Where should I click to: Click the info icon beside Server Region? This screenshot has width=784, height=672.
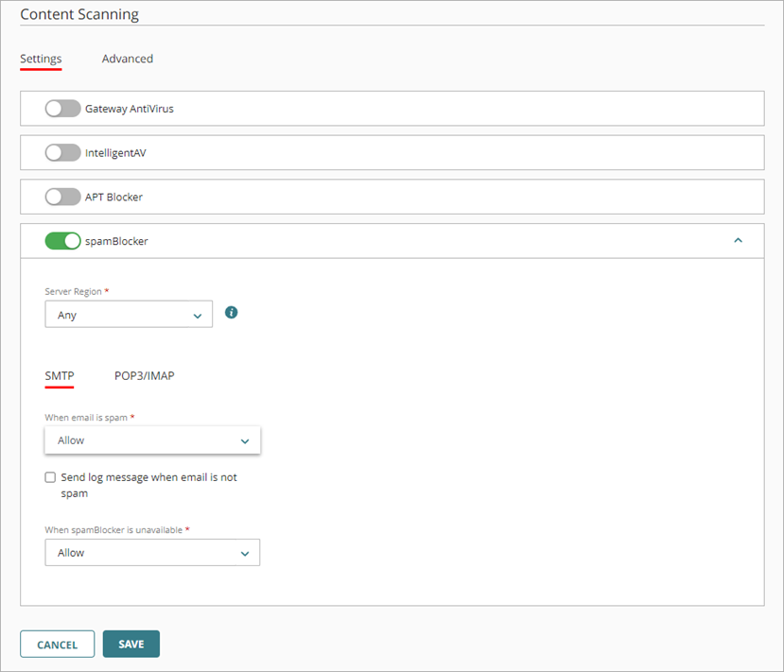(231, 312)
